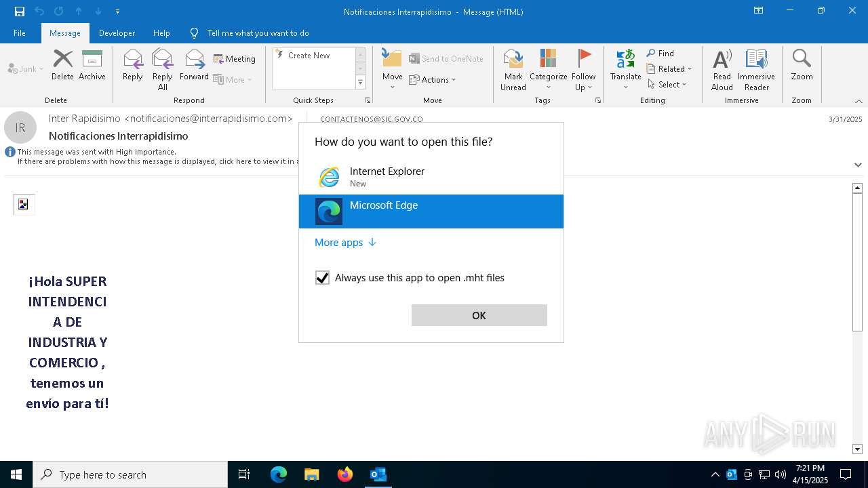Open Task View on the taskbar
868x488 pixels.
click(x=244, y=474)
